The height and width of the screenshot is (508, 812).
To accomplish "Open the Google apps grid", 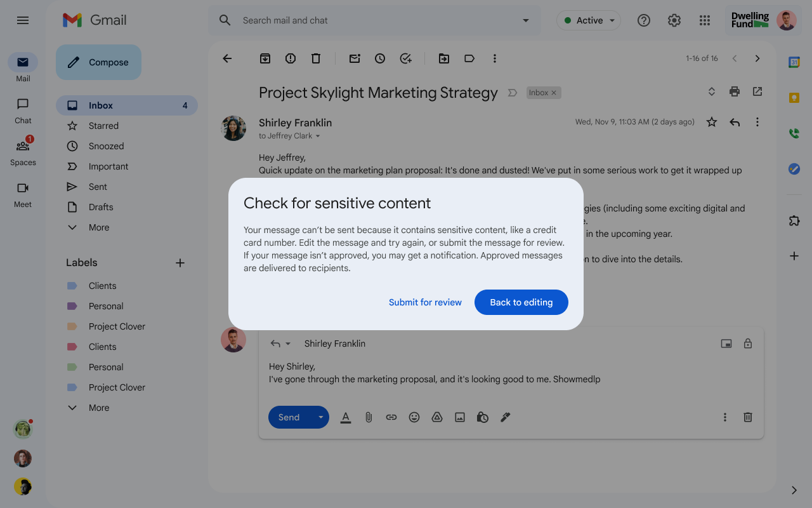I will point(705,20).
